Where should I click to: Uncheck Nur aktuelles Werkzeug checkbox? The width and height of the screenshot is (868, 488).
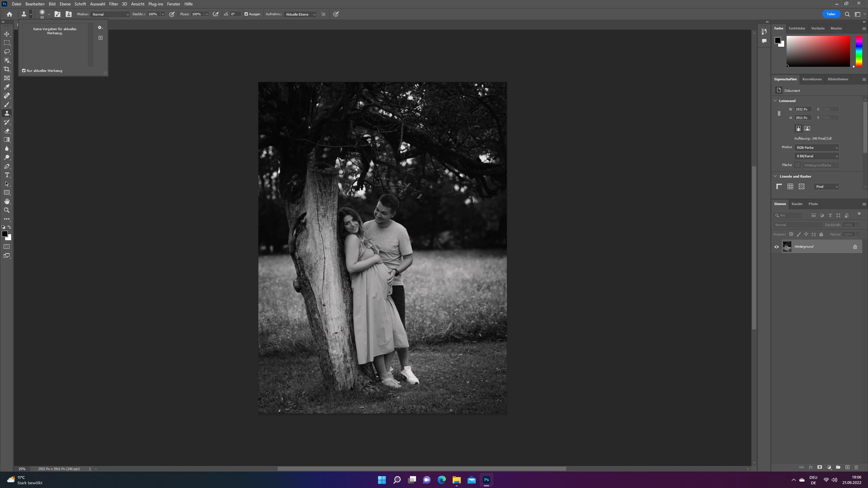pyautogui.click(x=24, y=71)
